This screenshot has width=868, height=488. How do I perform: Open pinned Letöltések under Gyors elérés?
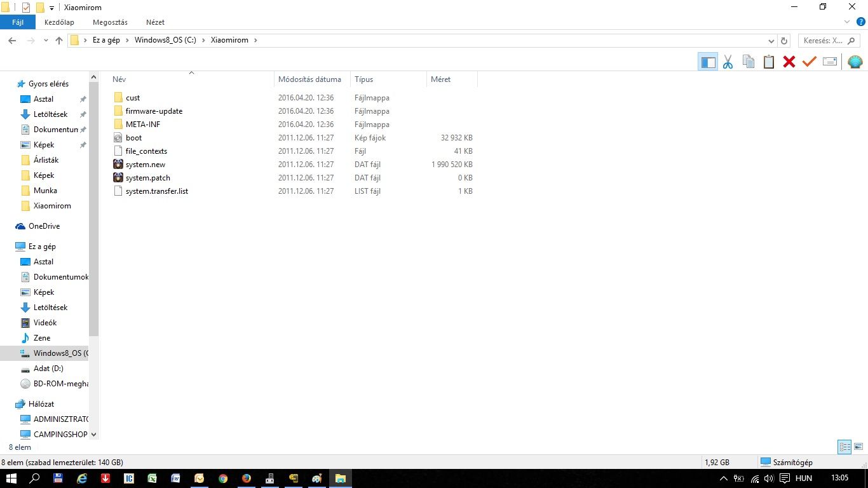pos(50,114)
